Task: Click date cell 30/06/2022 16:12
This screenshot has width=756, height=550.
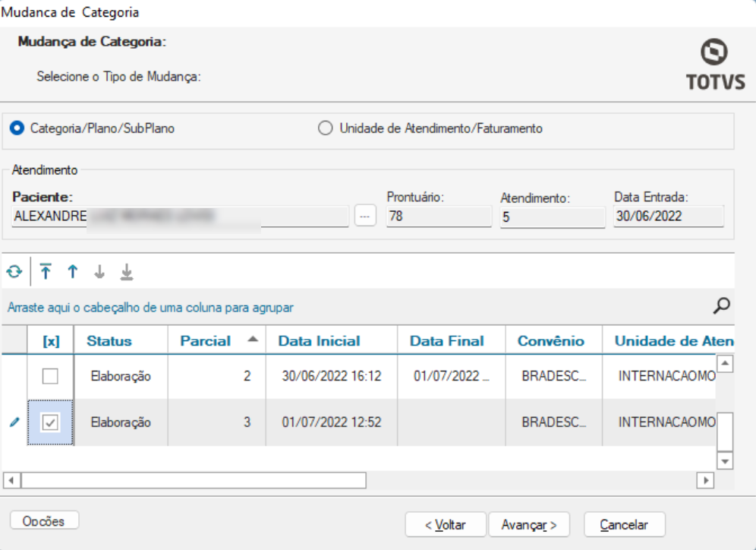Action: coord(332,376)
